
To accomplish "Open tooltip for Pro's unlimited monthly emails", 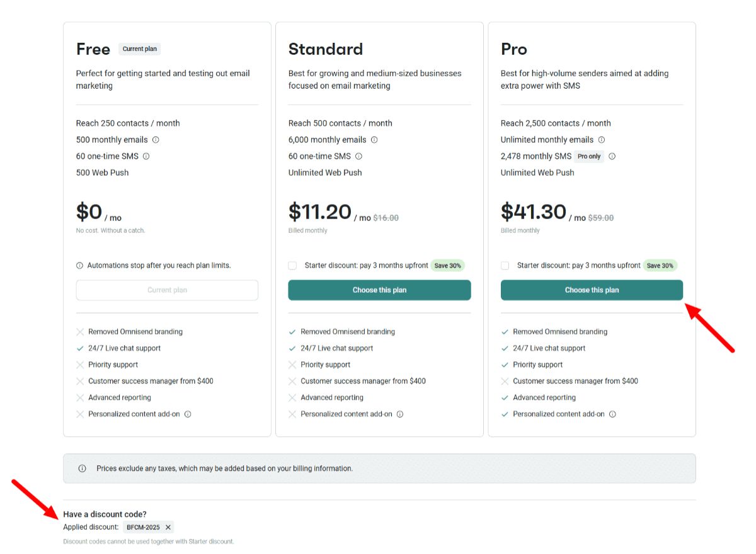I will point(602,139).
